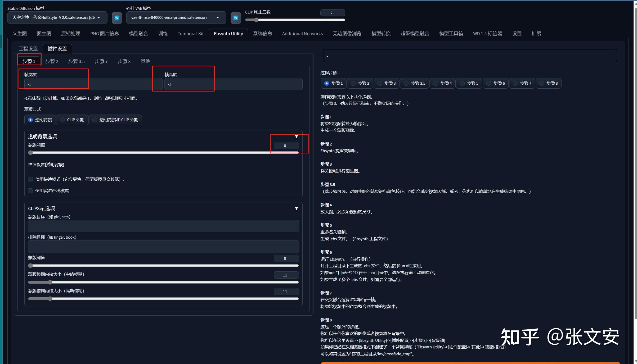
Task: Enable 使用快速模式 checkbox
Action: (30, 179)
